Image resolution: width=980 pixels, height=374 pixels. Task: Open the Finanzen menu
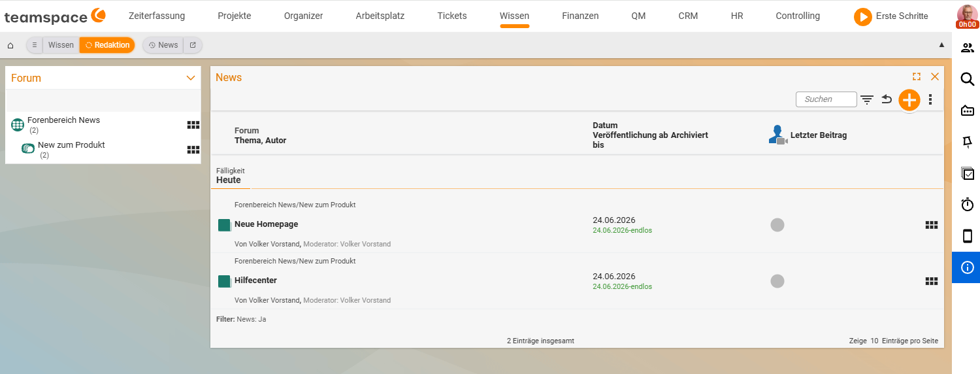tap(580, 16)
